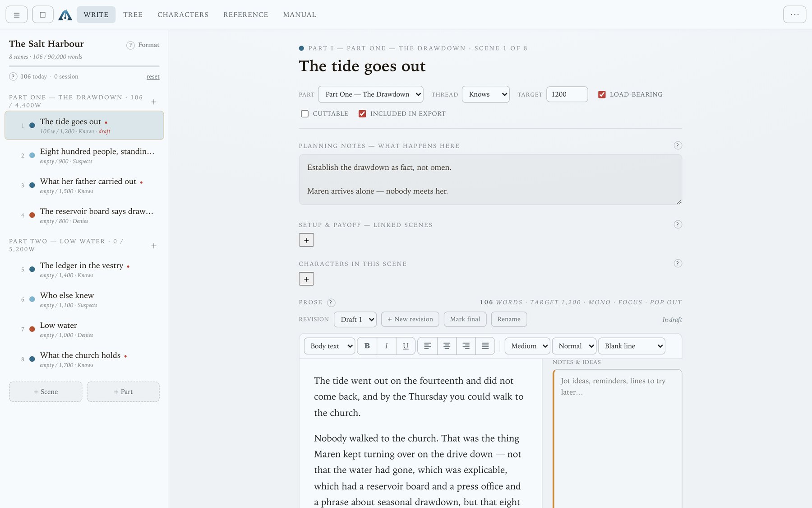This screenshot has height=508, width=812.
Task: Open Setup & Payoff help icon
Action: pos(678,224)
